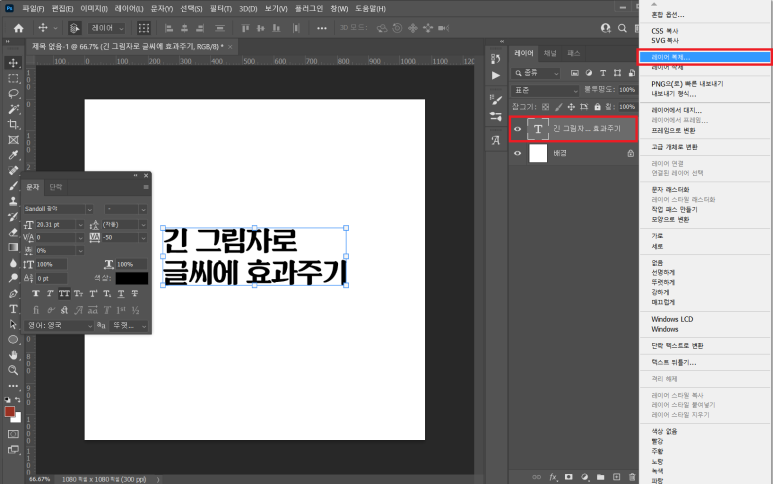Viewport: 773px width, 484px height.
Task: Select the Clone Stamp tool
Action: tap(13, 201)
